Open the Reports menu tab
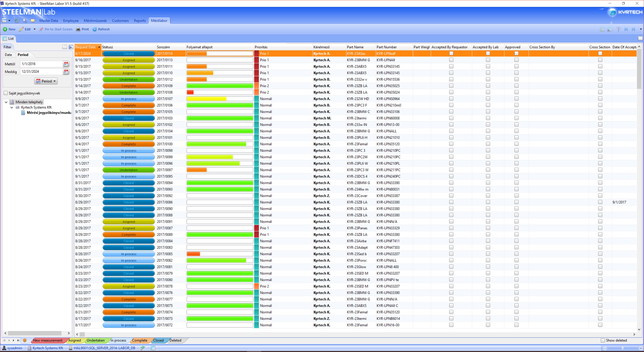 pyautogui.click(x=140, y=20)
